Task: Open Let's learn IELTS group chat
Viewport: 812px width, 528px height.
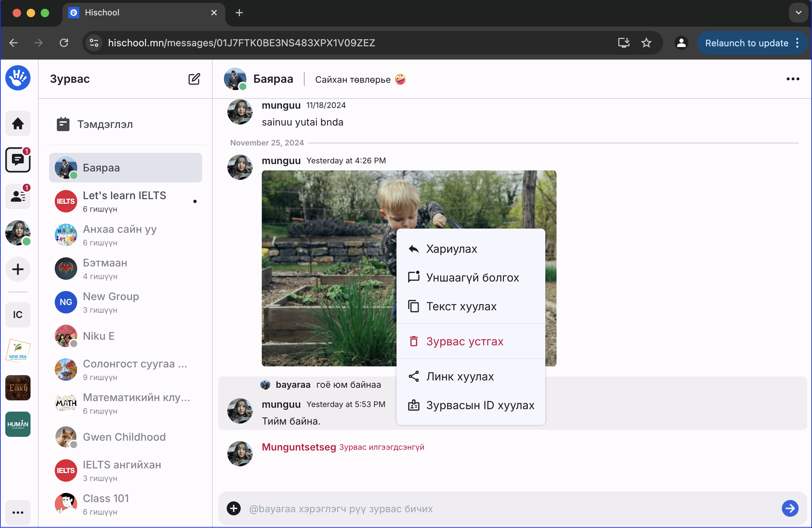Action: tap(125, 201)
